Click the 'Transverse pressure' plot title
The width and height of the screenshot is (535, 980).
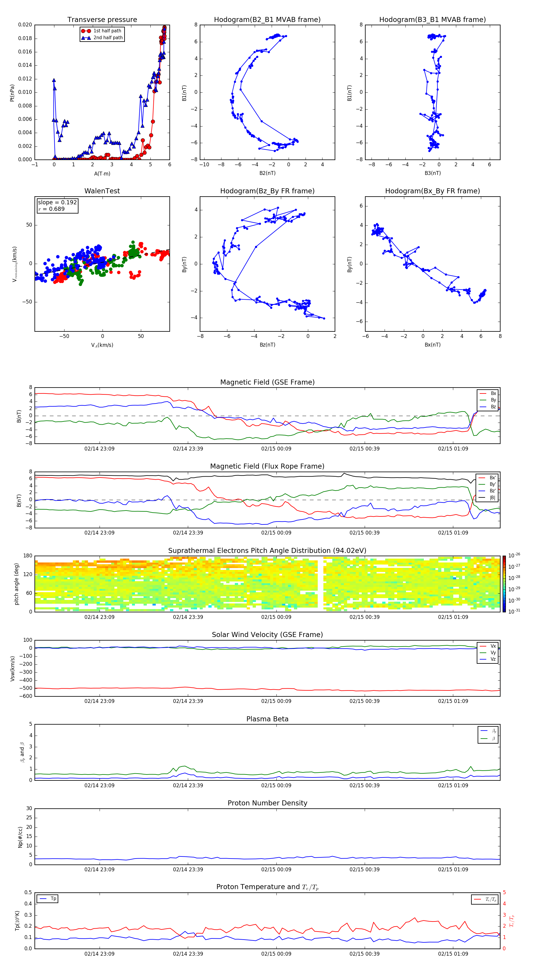pos(102,19)
